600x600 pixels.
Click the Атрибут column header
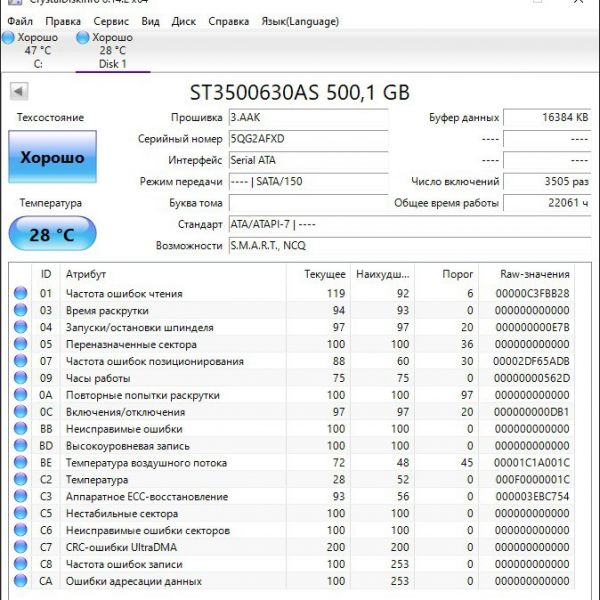click(173, 274)
